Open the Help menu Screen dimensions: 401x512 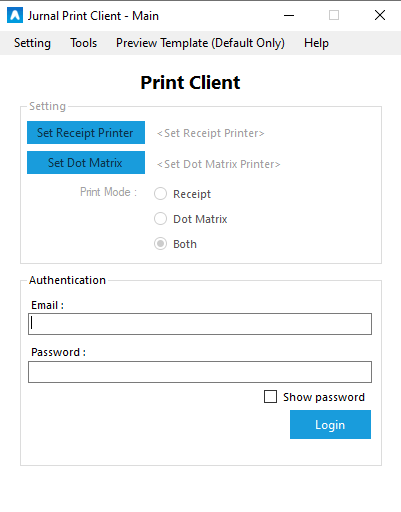point(316,43)
